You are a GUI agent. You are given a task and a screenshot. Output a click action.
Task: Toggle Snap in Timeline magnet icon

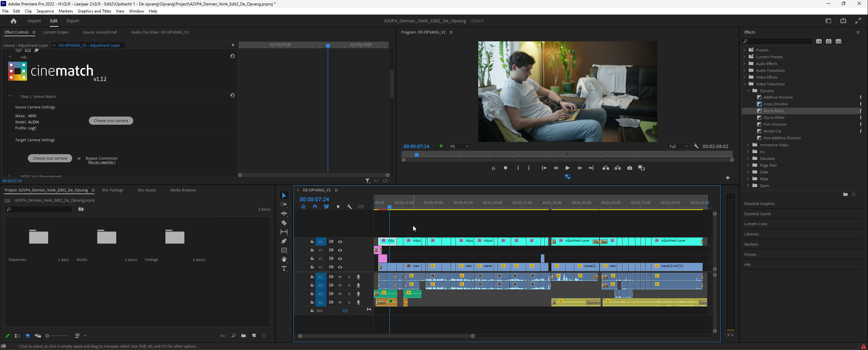click(x=315, y=207)
